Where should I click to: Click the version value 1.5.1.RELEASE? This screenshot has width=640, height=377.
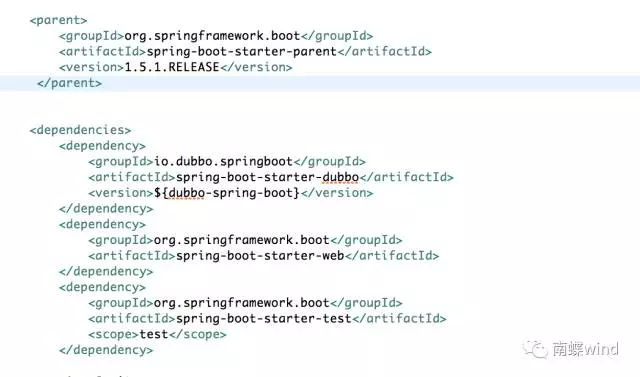click(x=172, y=67)
